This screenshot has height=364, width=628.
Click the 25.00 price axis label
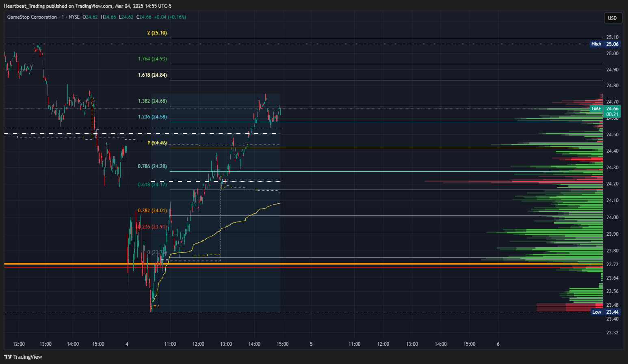pyautogui.click(x=612, y=54)
